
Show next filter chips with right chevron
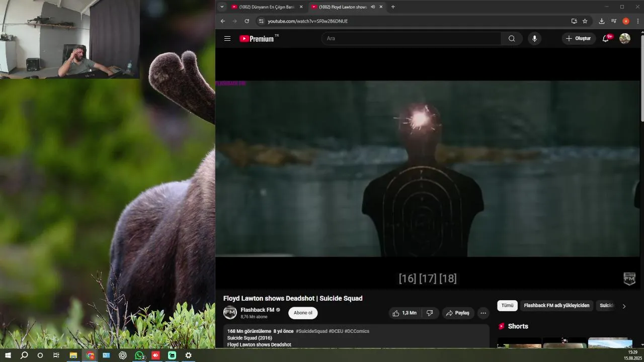[x=624, y=306]
